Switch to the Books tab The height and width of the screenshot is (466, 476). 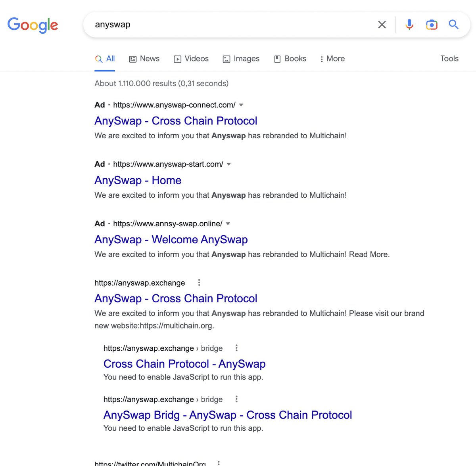[x=290, y=59]
